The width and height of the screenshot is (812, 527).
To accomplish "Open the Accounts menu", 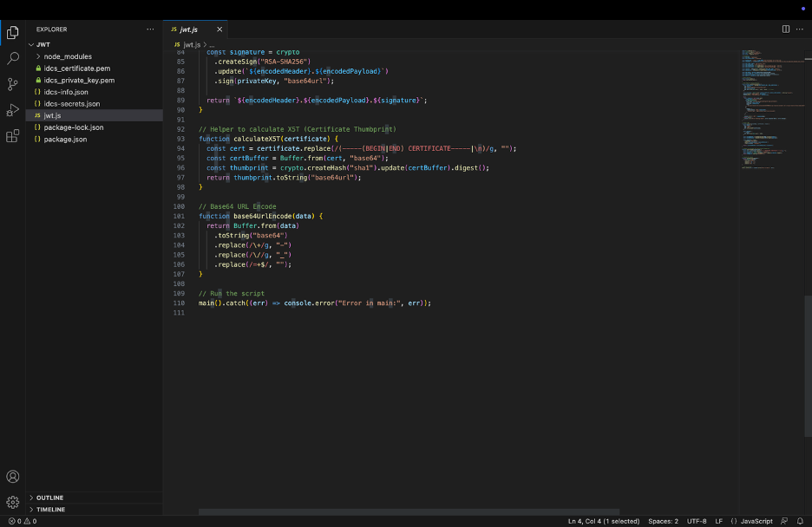I will coord(12,477).
